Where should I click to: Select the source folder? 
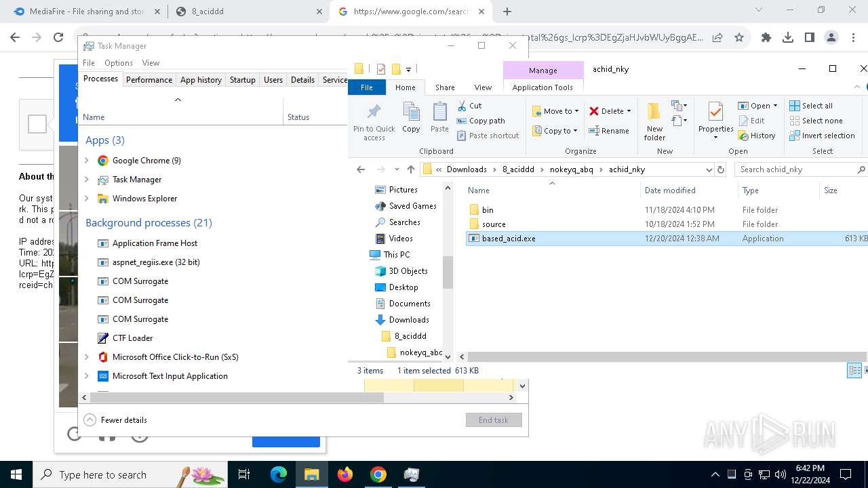[x=494, y=224]
